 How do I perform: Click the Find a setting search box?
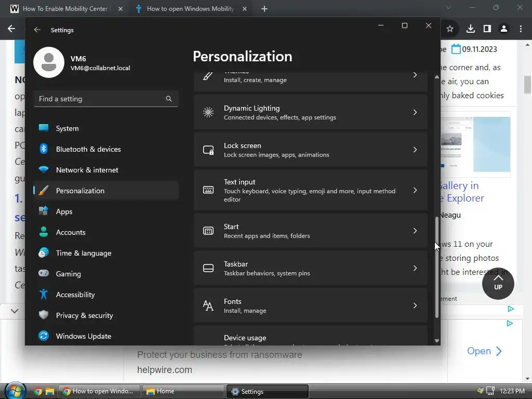(x=106, y=99)
